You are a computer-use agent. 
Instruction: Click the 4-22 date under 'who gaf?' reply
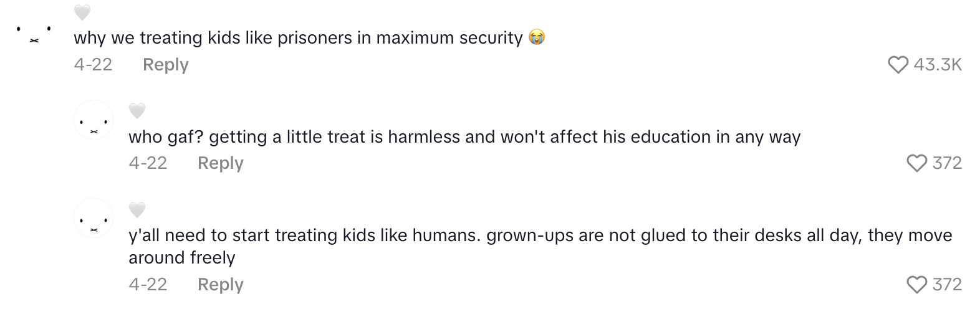(x=148, y=163)
